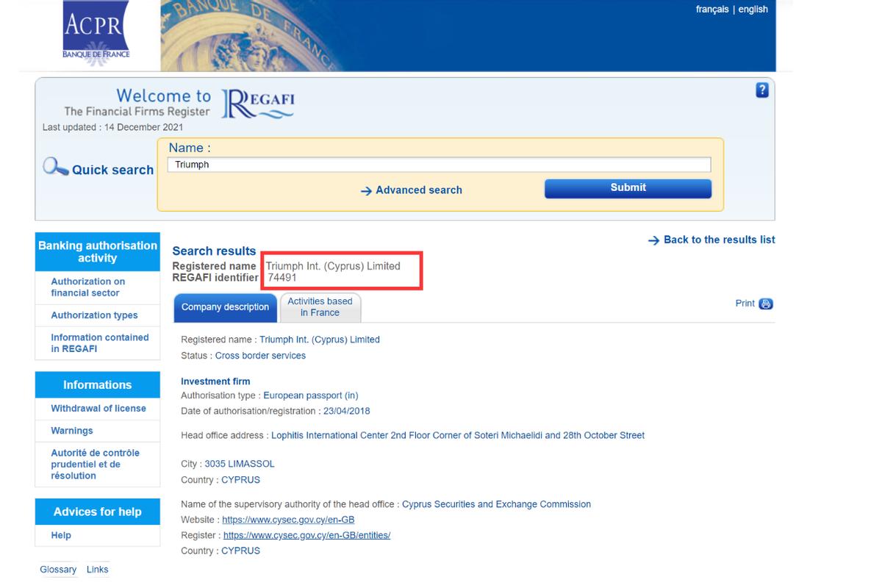Open the Links footer link
The image size is (882, 588).
click(x=97, y=570)
